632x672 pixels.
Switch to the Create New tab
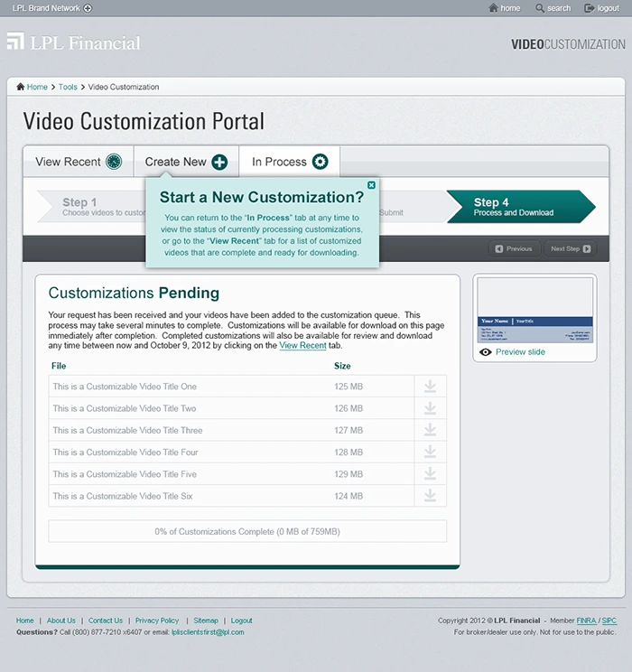(x=186, y=162)
